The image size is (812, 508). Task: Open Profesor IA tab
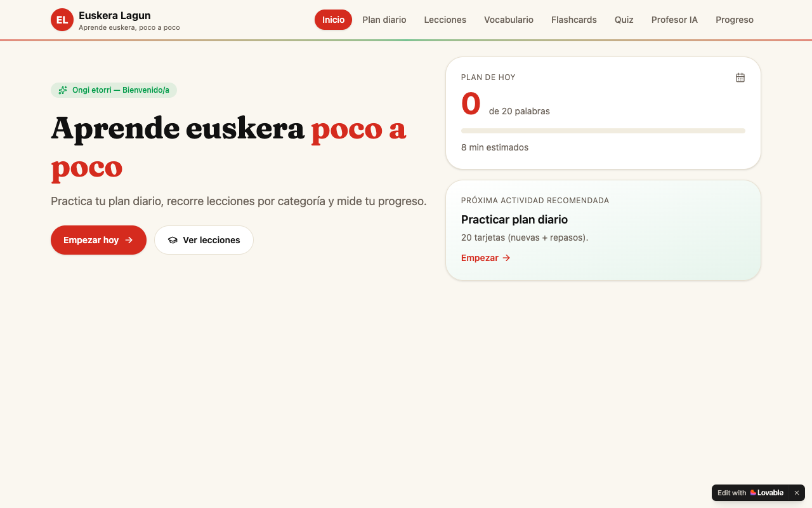(x=674, y=20)
